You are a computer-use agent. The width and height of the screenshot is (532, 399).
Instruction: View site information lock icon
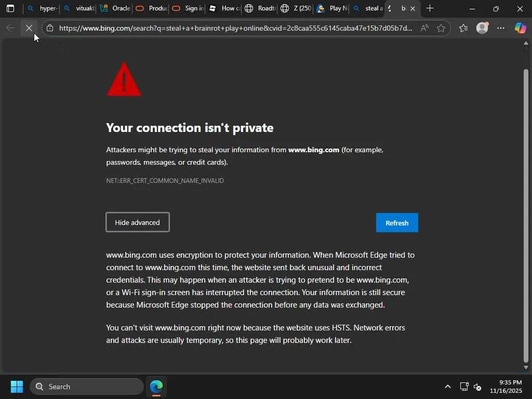50,28
